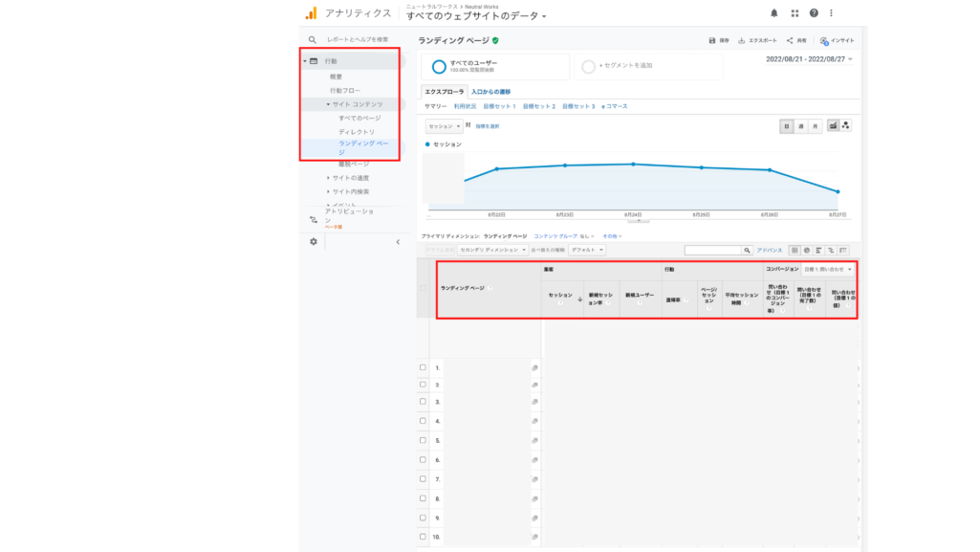Open the notifications bell icon
The height and width of the screenshot is (552, 980).
pyautogui.click(x=773, y=13)
